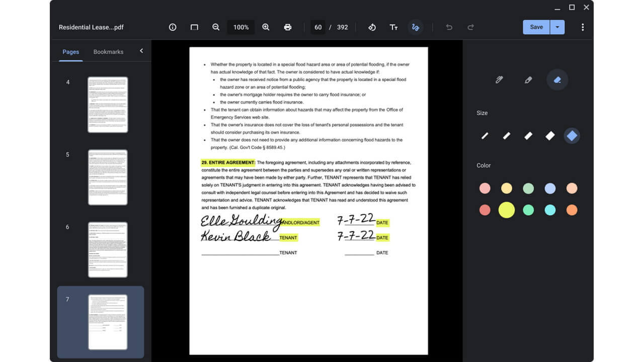Rotate the page counterclockwise

[x=372, y=27]
